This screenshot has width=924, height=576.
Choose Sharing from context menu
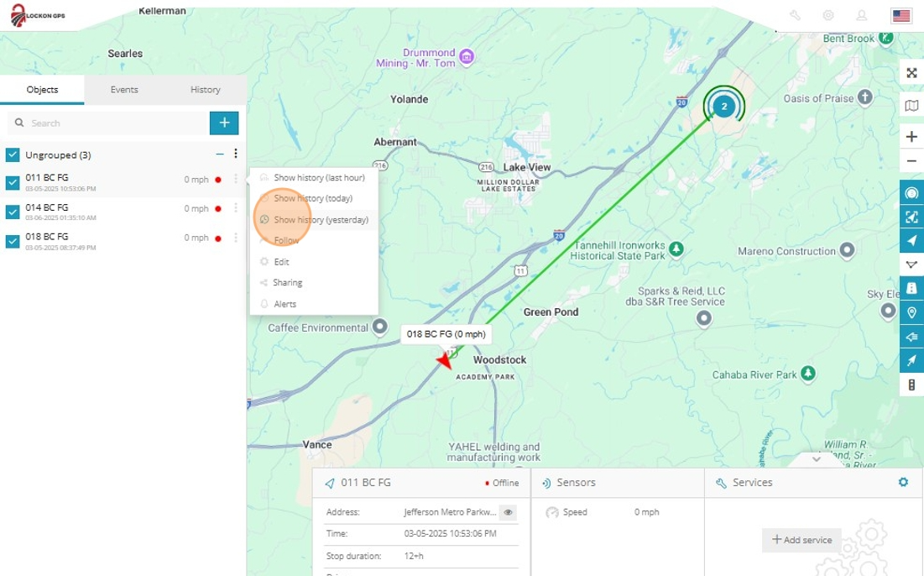pyautogui.click(x=314, y=282)
